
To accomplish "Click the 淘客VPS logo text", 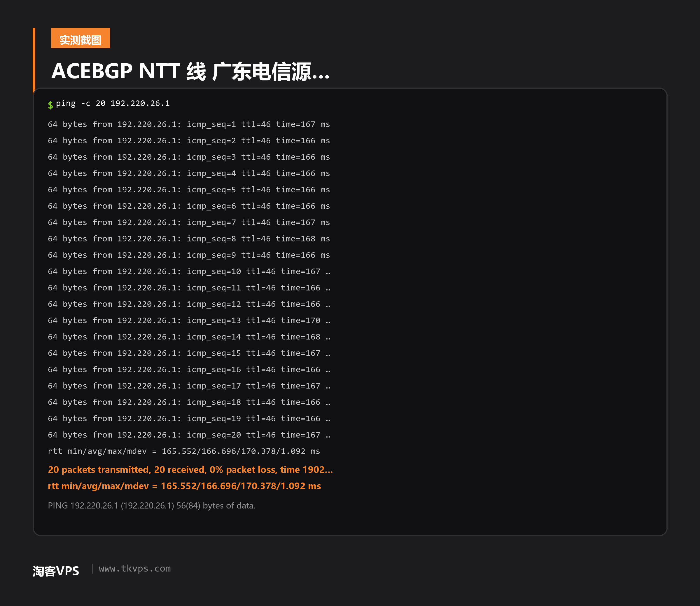I will point(56,571).
